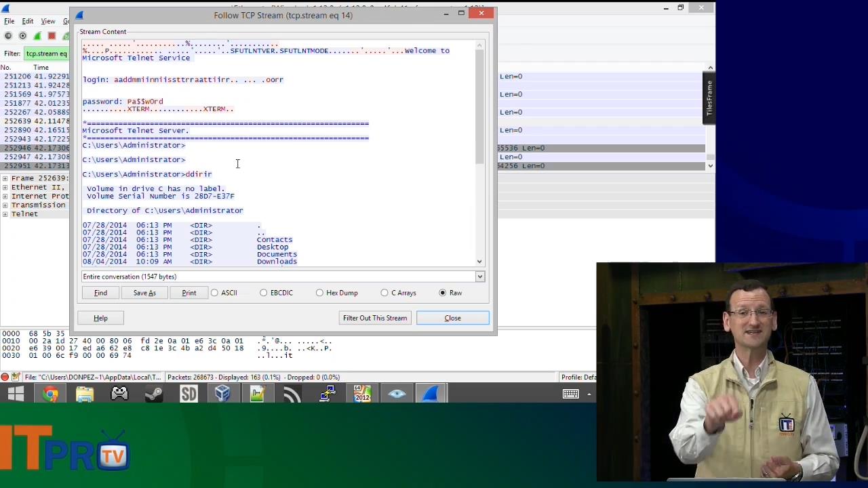
Task: Open the View menu
Action: point(48,21)
